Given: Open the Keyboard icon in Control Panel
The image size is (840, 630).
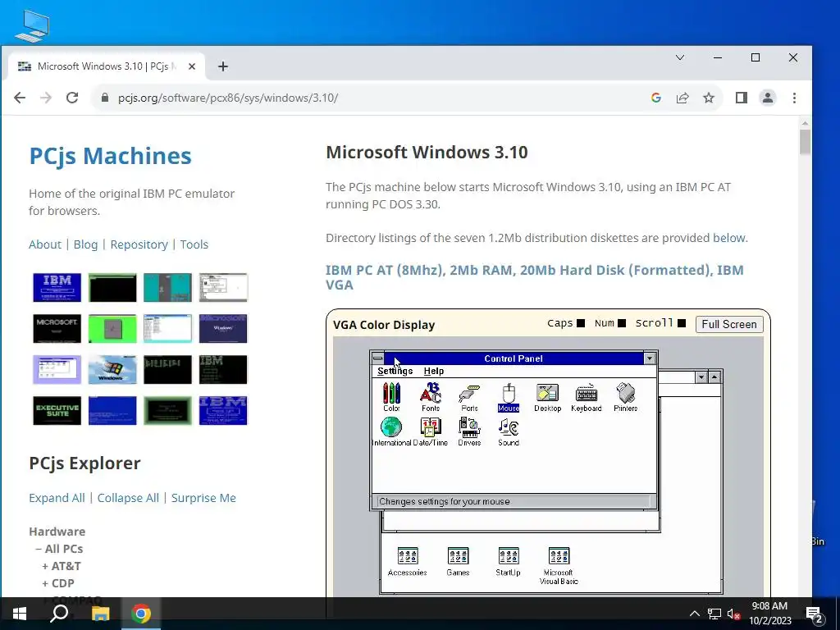Looking at the screenshot, I should click(587, 397).
